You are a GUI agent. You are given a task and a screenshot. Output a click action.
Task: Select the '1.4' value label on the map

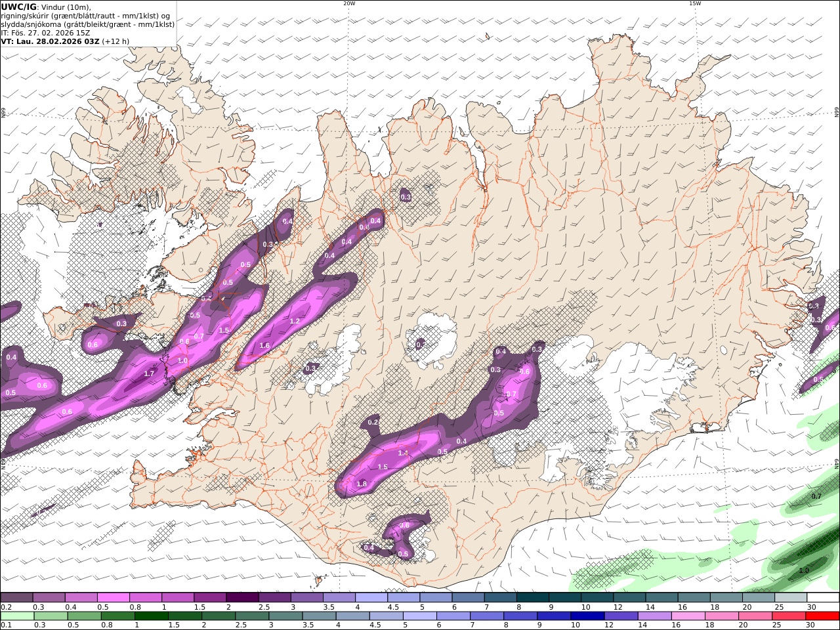pyautogui.click(x=403, y=453)
